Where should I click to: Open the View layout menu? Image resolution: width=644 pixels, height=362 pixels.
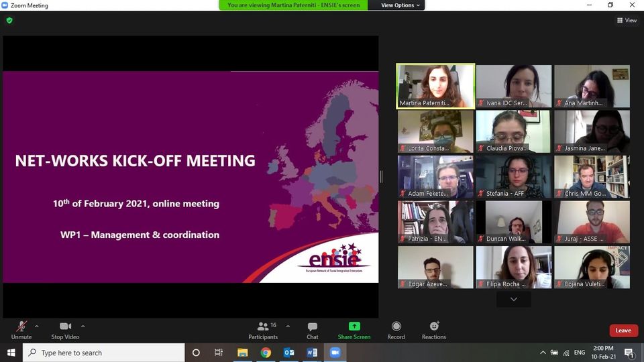(x=627, y=20)
